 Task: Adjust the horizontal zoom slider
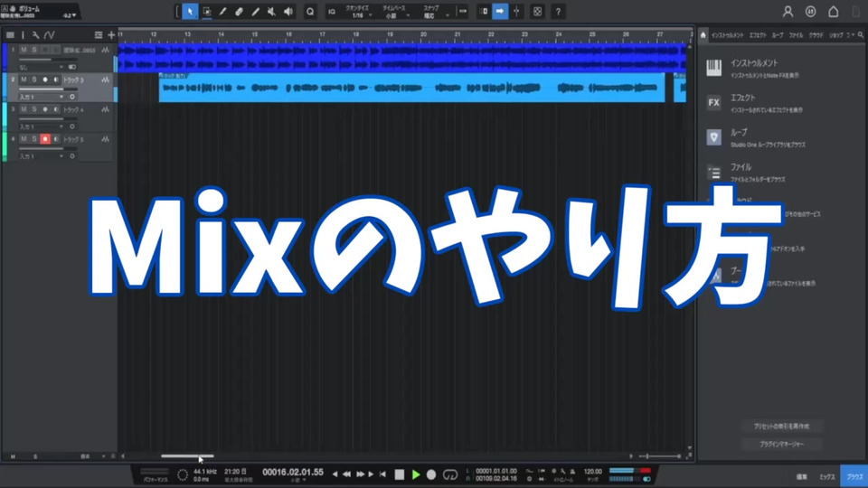(660, 455)
